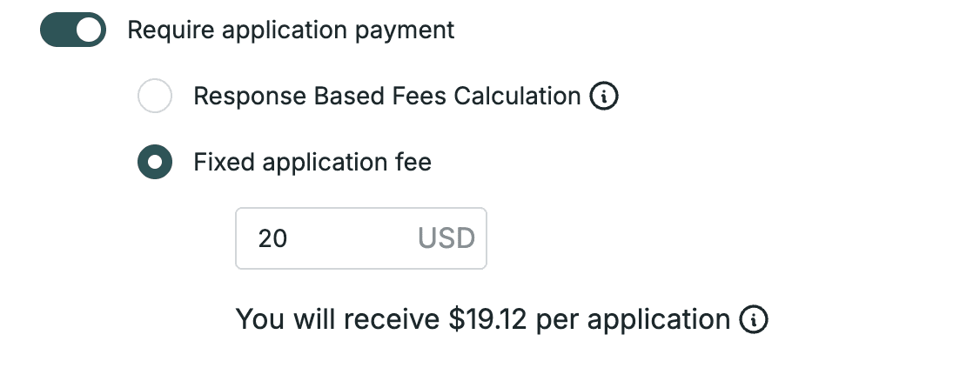
Task: Click the words per application in payout line
Action: coord(633,320)
